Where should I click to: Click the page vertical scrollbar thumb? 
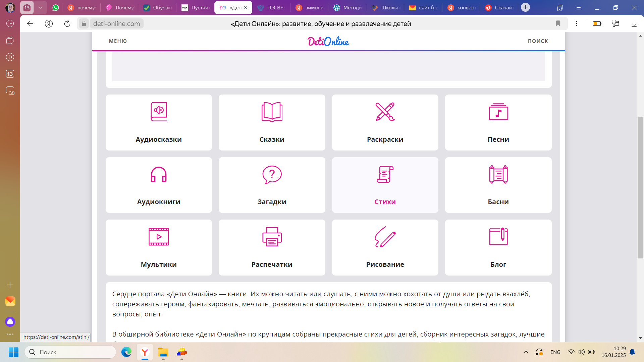(x=640, y=188)
